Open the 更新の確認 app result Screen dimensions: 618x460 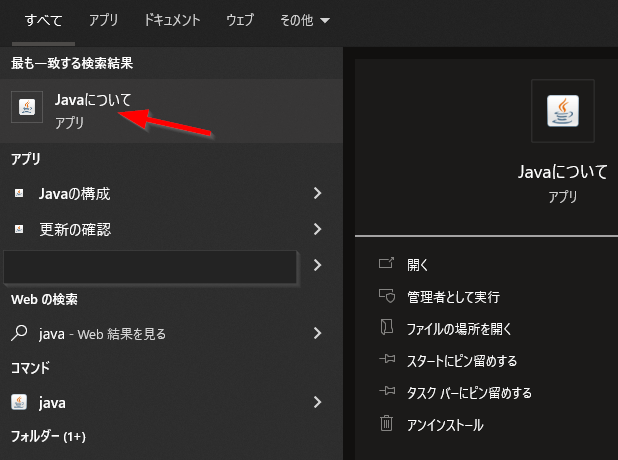pyautogui.click(x=171, y=229)
